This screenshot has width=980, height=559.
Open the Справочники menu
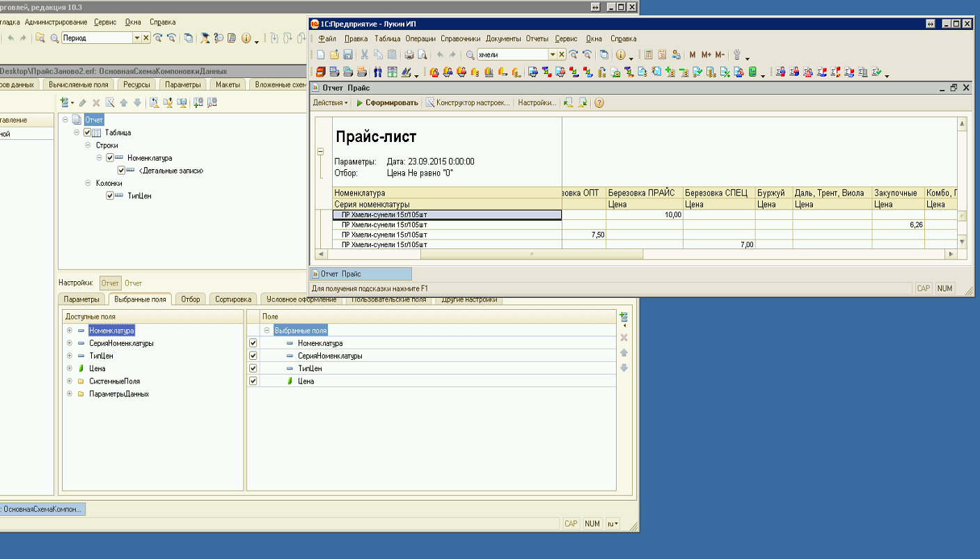pyautogui.click(x=460, y=39)
